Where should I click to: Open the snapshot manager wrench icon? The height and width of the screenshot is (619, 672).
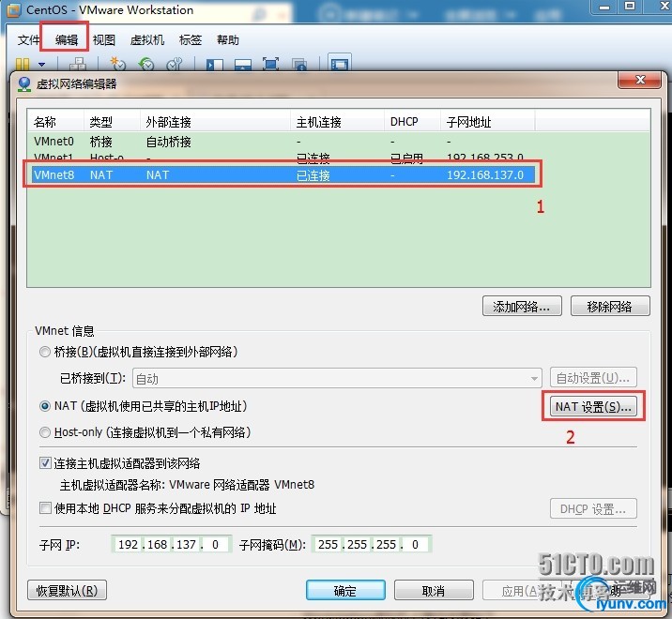pos(175,65)
